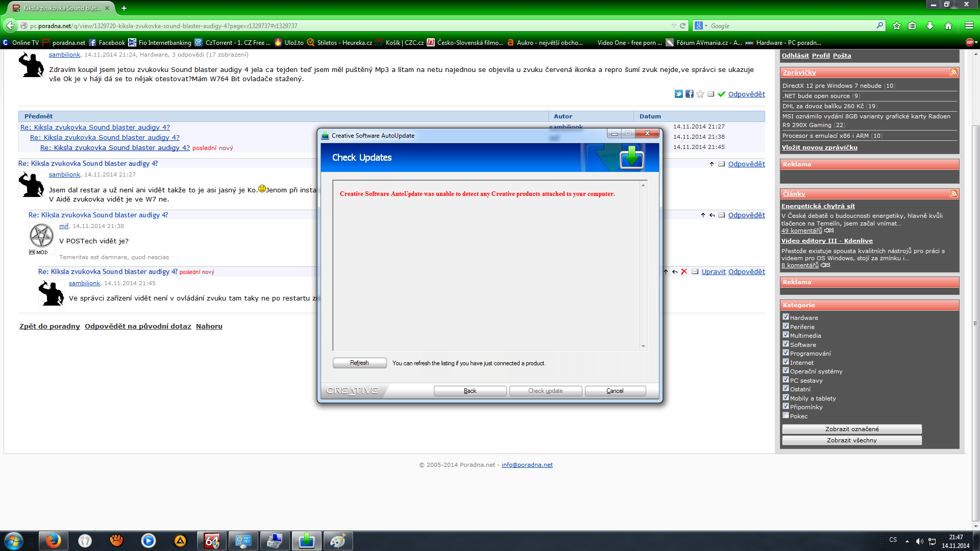
Task: Uncheck the Hardware category checkbox
Action: tap(786, 317)
